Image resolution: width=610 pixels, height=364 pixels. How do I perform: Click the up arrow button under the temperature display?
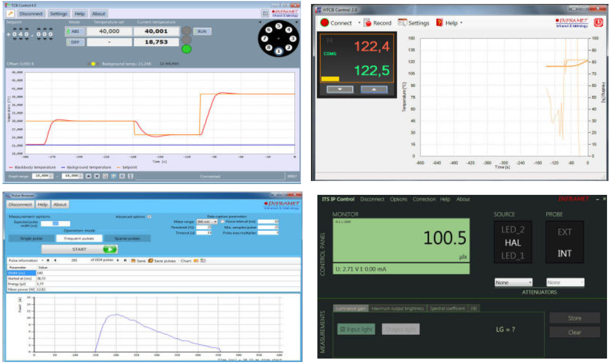click(373, 90)
